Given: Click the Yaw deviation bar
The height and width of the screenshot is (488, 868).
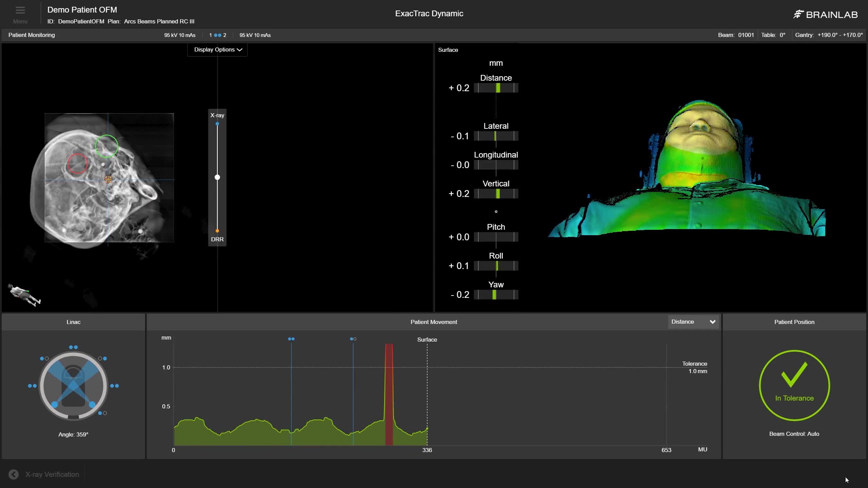Looking at the screenshot, I should coord(496,294).
